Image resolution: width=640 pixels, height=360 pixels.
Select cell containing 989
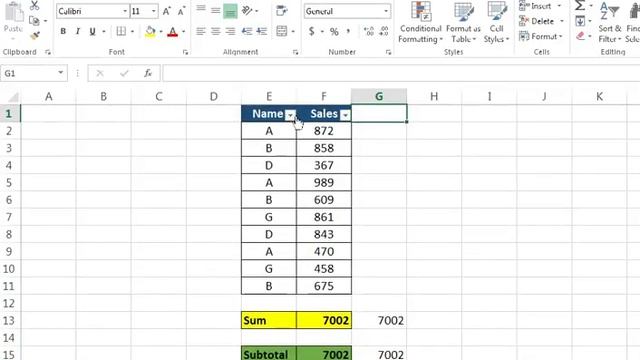[x=324, y=182]
